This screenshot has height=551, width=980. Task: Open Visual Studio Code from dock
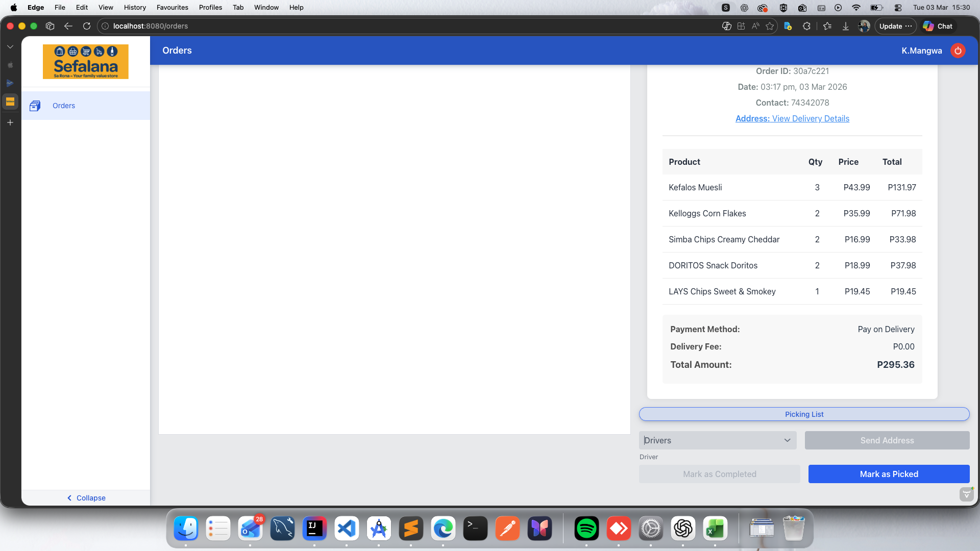pos(347,529)
